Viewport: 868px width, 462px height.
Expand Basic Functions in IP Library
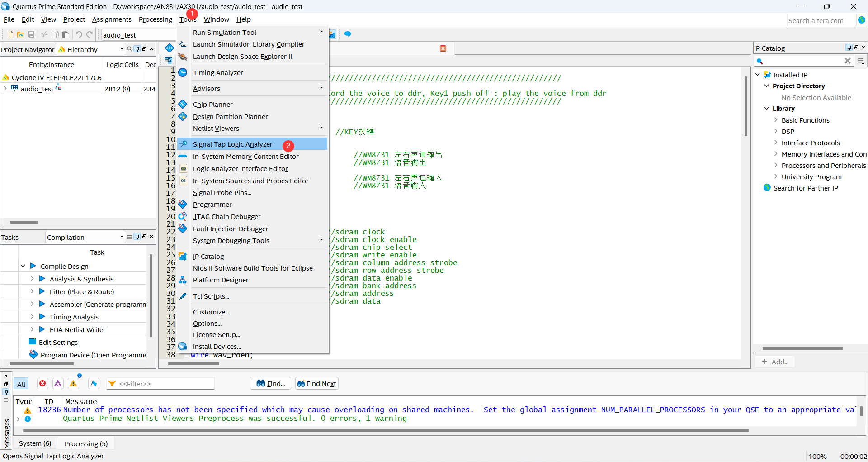coord(776,120)
